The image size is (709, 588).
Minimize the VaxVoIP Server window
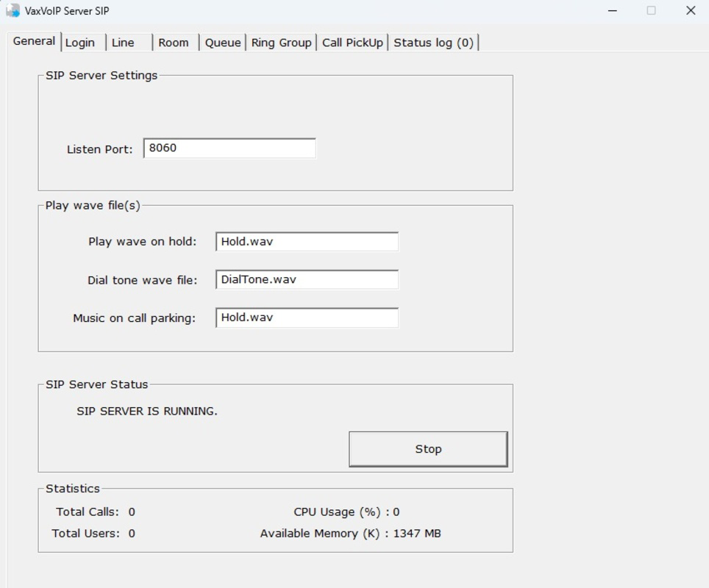611,11
